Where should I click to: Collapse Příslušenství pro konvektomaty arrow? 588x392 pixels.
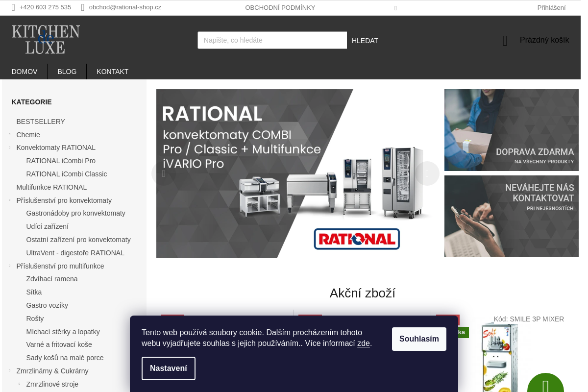click(9, 200)
